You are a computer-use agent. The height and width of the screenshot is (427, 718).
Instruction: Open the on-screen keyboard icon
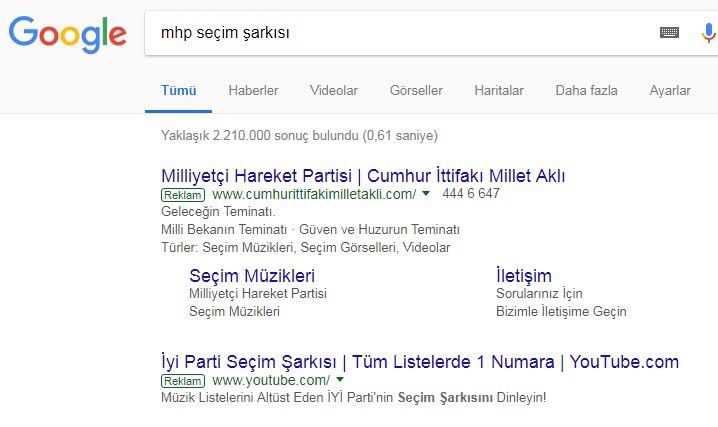point(669,32)
